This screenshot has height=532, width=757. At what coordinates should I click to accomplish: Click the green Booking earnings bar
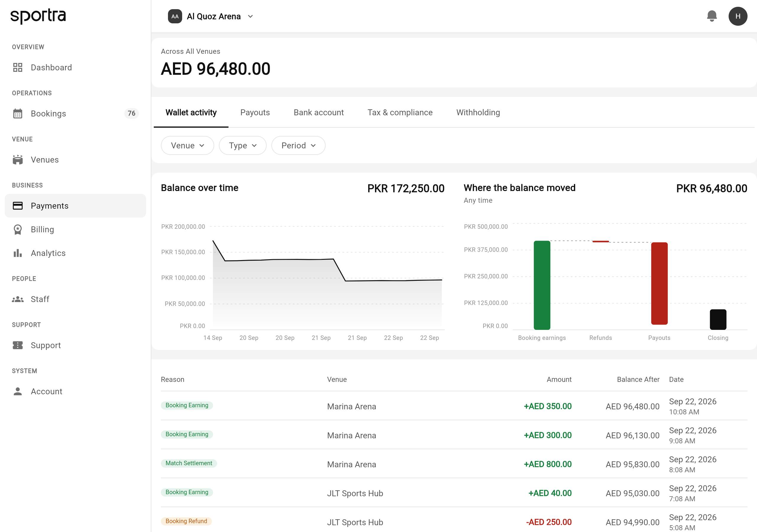click(x=542, y=285)
